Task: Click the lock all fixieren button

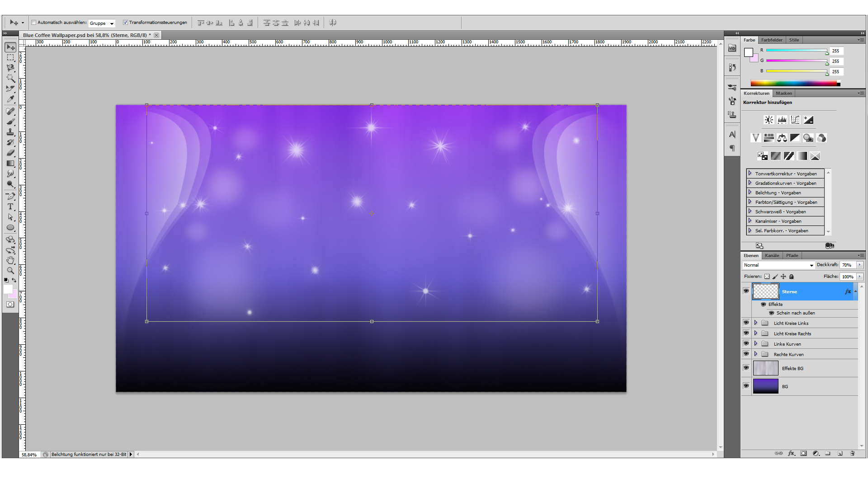Action: point(791,277)
